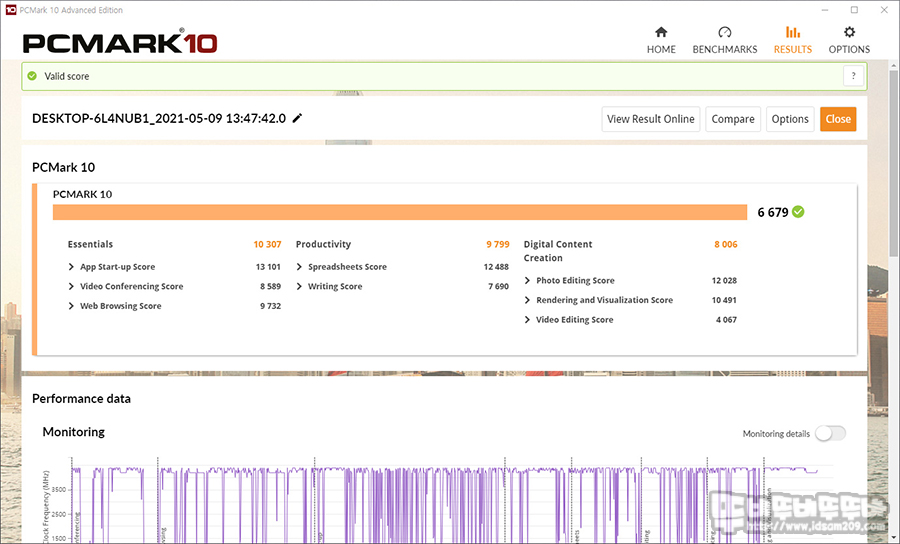Click the scrollbar up arrow
Image resolution: width=900 pixels, height=544 pixels.
pos(894,66)
